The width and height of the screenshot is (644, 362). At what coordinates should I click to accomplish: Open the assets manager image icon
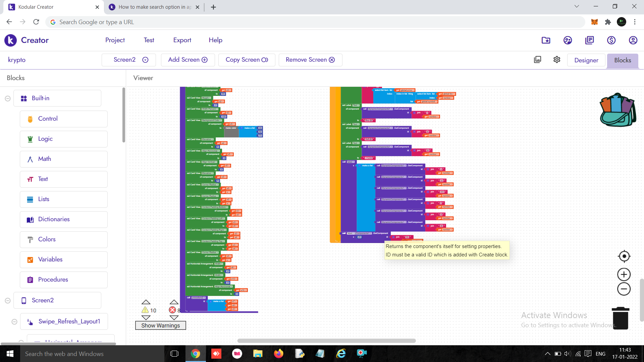coord(537,60)
